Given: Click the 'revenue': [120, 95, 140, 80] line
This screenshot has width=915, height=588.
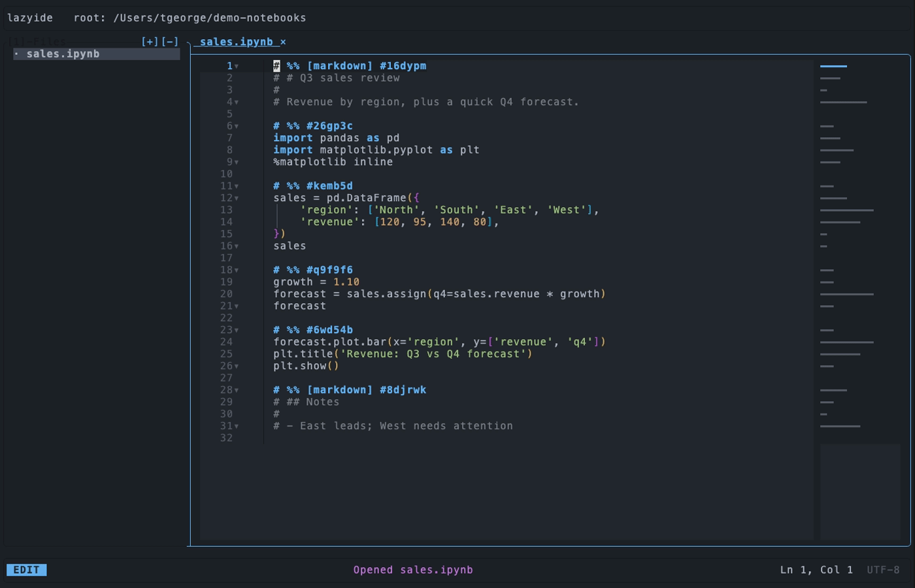Looking at the screenshot, I should [x=399, y=222].
